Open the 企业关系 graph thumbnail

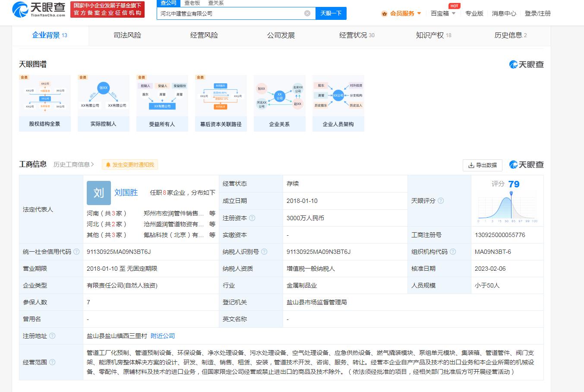coord(280,103)
